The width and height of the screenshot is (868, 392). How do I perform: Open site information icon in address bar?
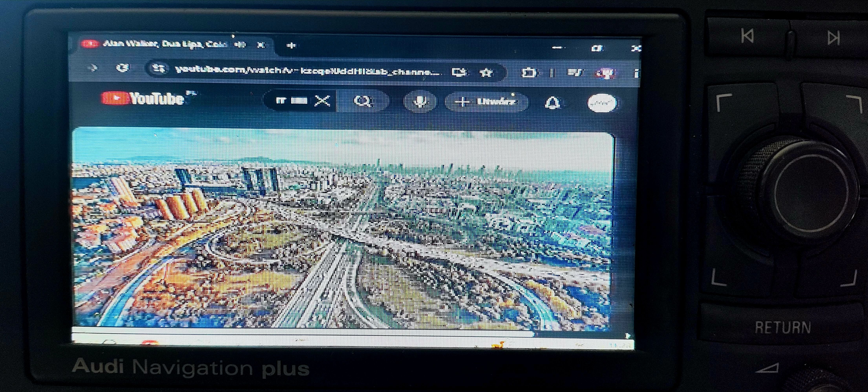pyautogui.click(x=158, y=69)
